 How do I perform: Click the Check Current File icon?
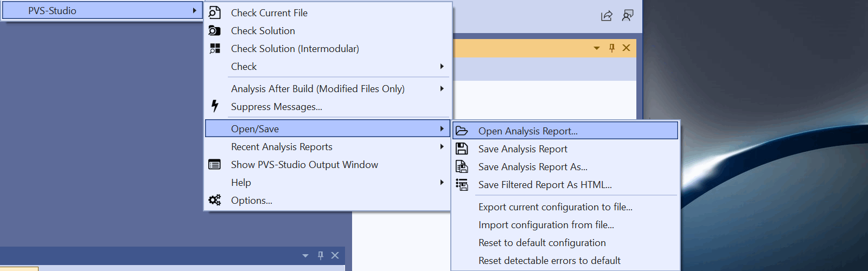(x=215, y=12)
